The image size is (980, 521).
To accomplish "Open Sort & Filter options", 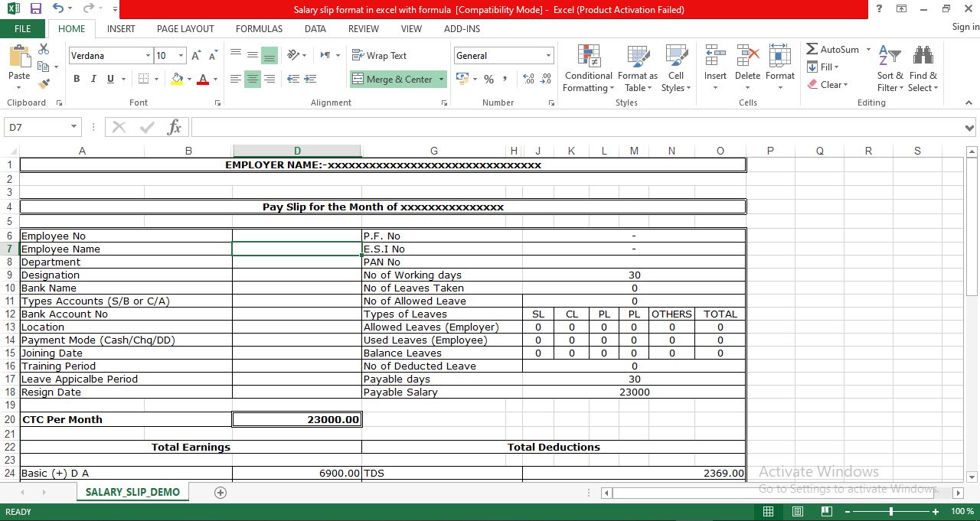I will (x=890, y=69).
